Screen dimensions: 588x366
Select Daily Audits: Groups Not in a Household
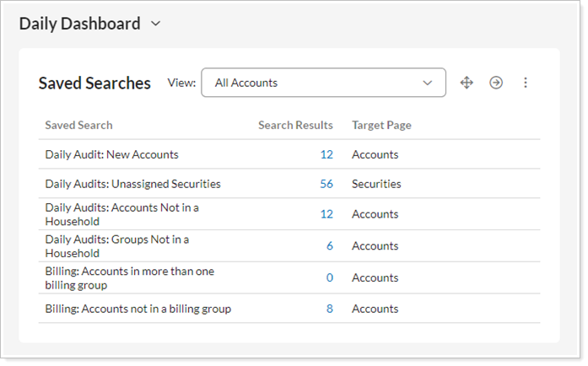pyautogui.click(x=116, y=246)
